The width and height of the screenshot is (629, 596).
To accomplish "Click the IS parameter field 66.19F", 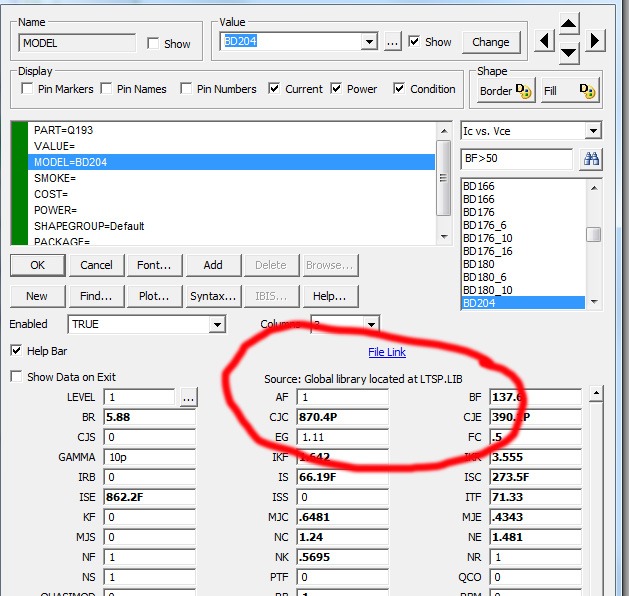I will tap(342, 477).
